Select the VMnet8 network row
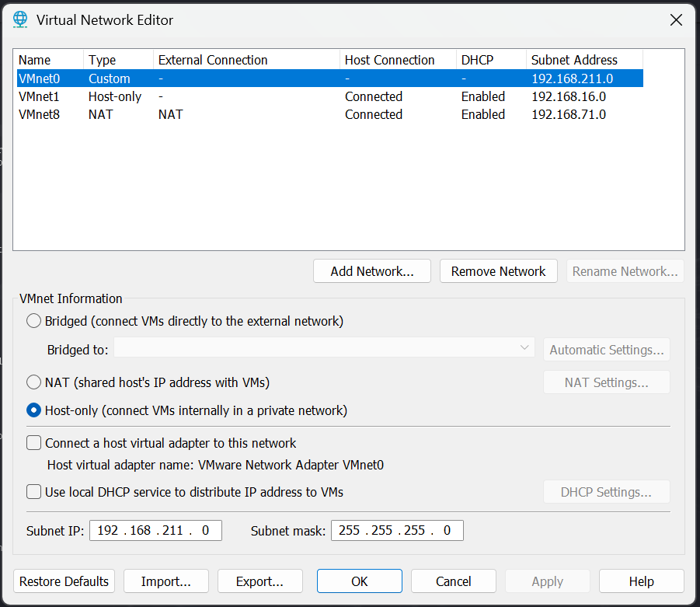This screenshot has height=607, width=700. coord(330,114)
